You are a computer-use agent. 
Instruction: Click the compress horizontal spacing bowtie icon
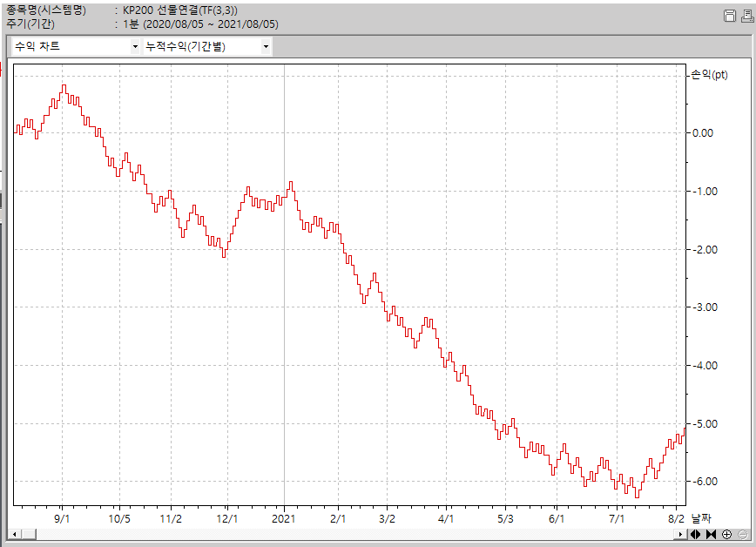(x=711, y=534)
